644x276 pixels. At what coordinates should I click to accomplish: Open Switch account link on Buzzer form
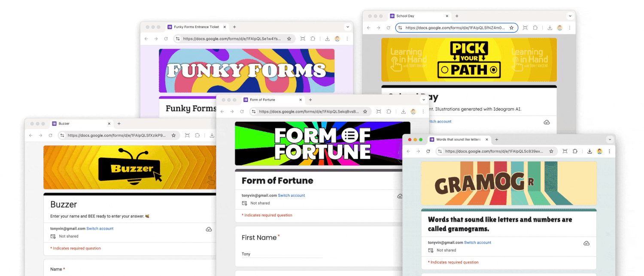100,228
